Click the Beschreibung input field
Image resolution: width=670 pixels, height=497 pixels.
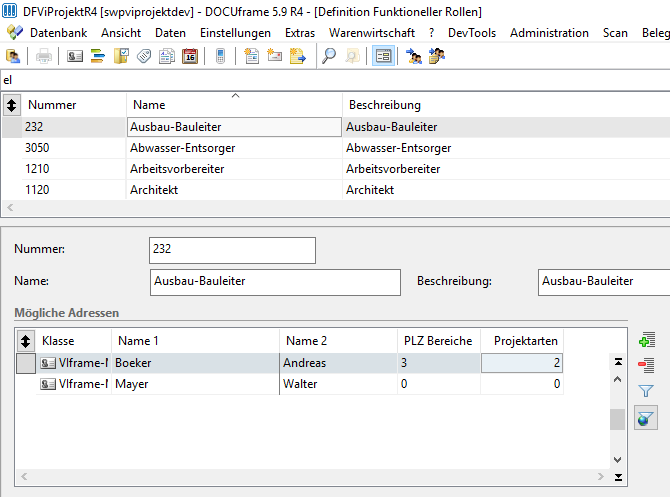coord(604,282)
